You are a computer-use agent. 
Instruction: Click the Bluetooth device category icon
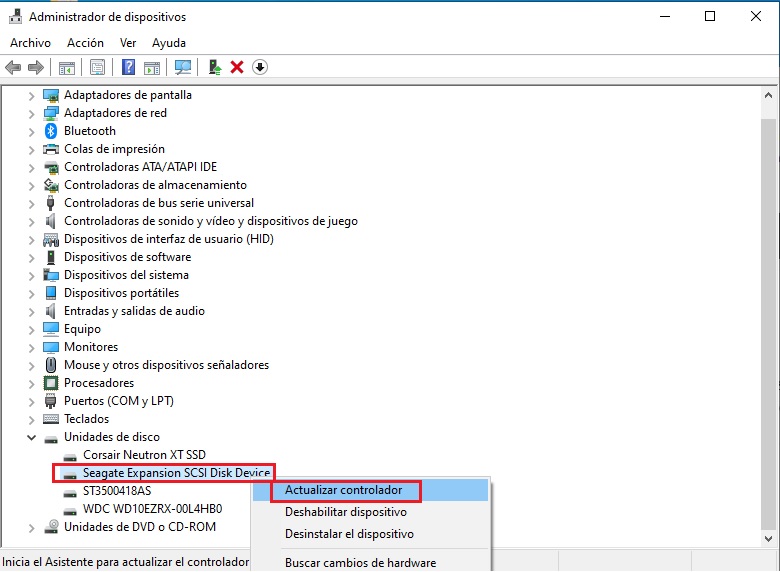click(x=52, y=131)
